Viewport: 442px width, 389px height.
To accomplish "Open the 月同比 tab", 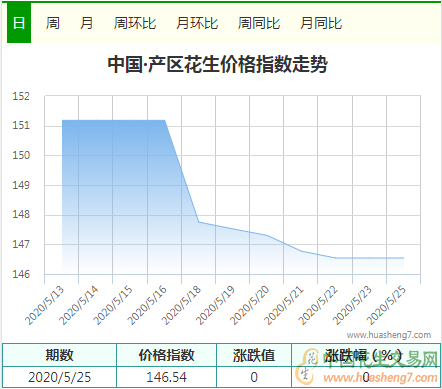I will coord(321,23).
